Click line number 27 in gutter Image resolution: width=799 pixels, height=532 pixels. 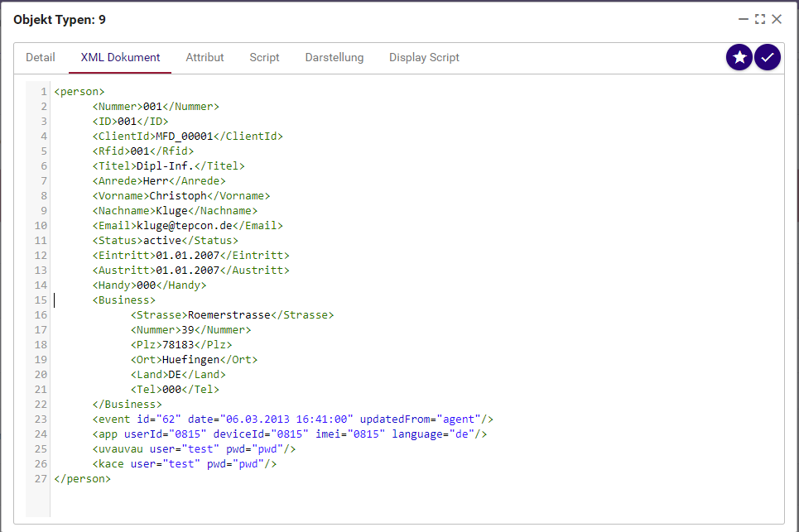[41, 479]
